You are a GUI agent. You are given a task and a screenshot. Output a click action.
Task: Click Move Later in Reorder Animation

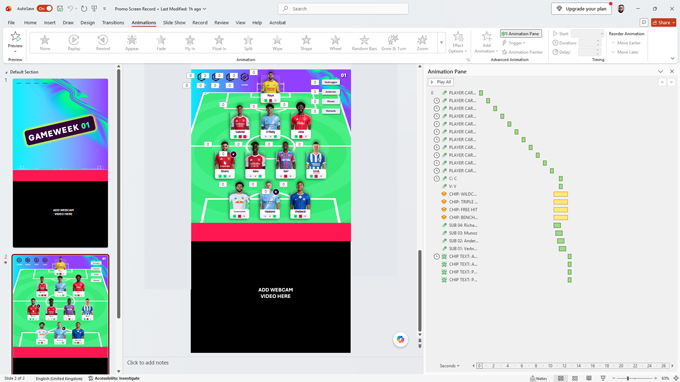click(624, 52)
